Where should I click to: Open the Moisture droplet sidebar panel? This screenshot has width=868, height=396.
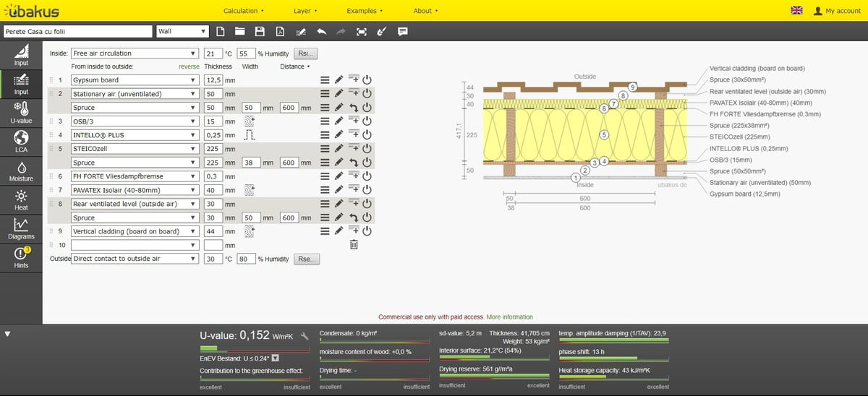click(21, 171)
